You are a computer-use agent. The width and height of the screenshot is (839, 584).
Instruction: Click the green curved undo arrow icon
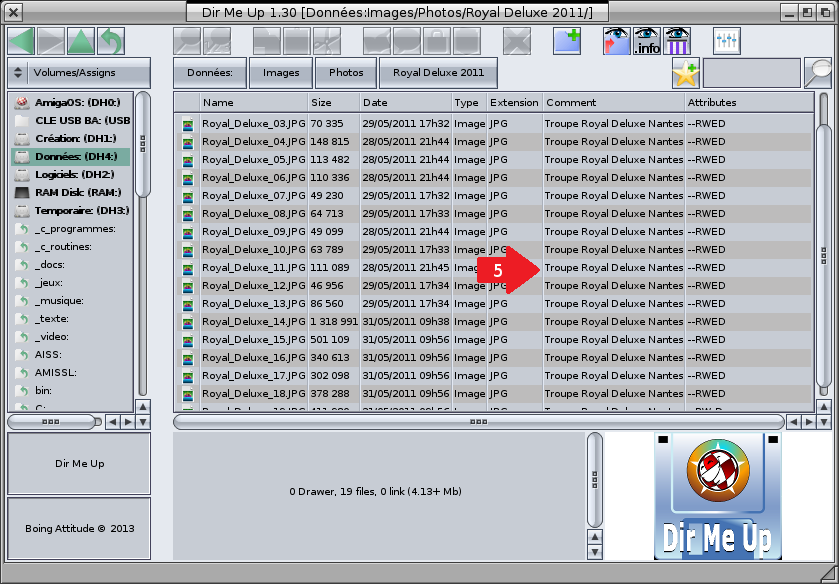tap(111, 41)
